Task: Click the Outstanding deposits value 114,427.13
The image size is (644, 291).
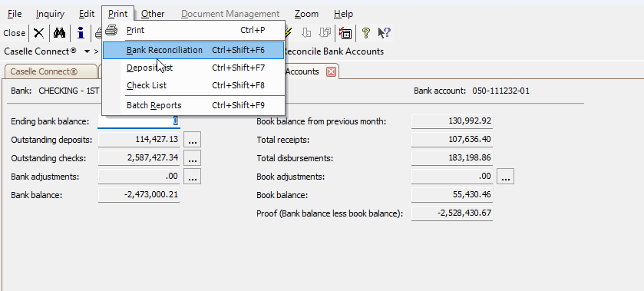Action: click(139, 139)
